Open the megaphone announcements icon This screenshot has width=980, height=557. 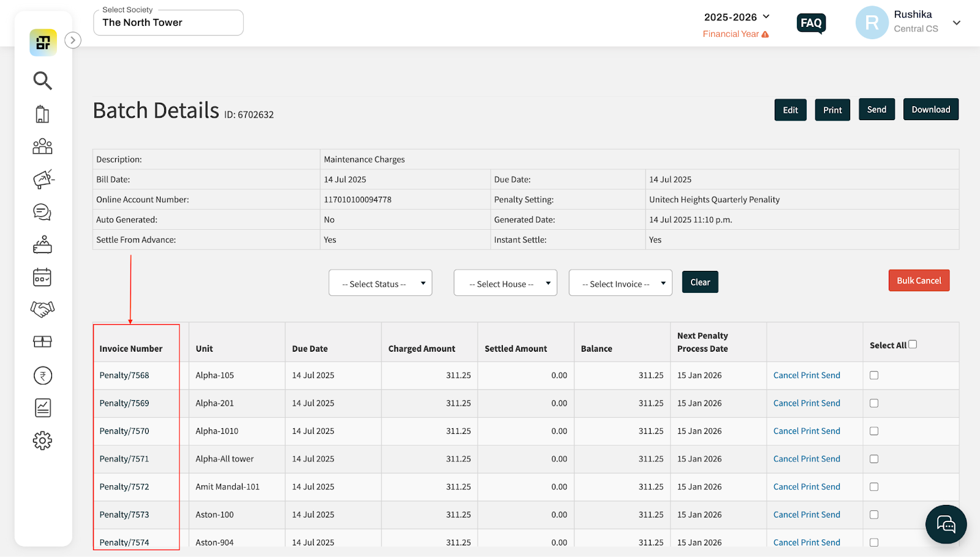[43, 179]
